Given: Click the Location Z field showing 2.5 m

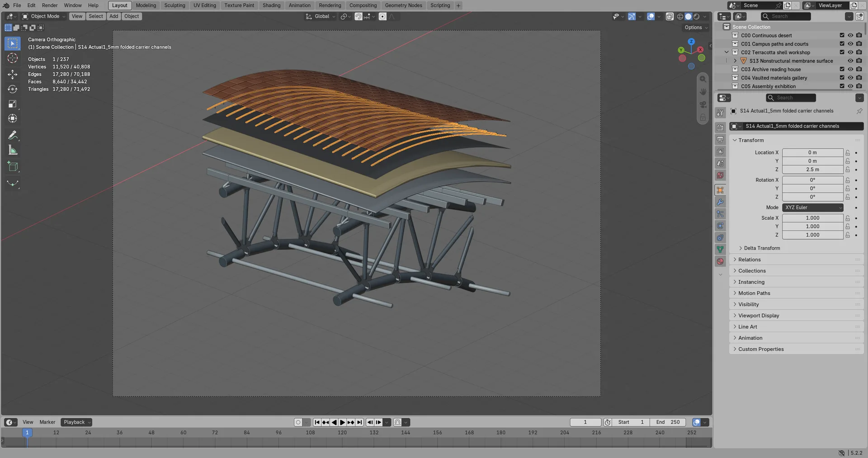Looking at the screenshot, I should click(812, 170).
